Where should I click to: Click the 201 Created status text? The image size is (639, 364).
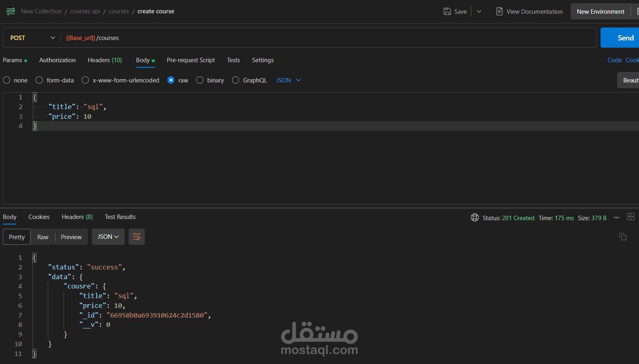click(x=518, y=218)
